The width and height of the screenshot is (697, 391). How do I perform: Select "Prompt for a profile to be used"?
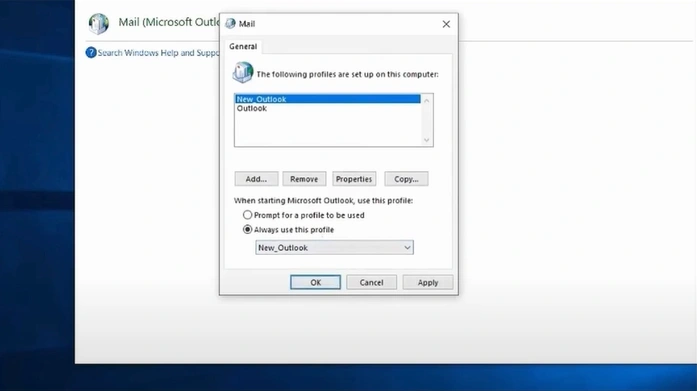pos(247,215)
